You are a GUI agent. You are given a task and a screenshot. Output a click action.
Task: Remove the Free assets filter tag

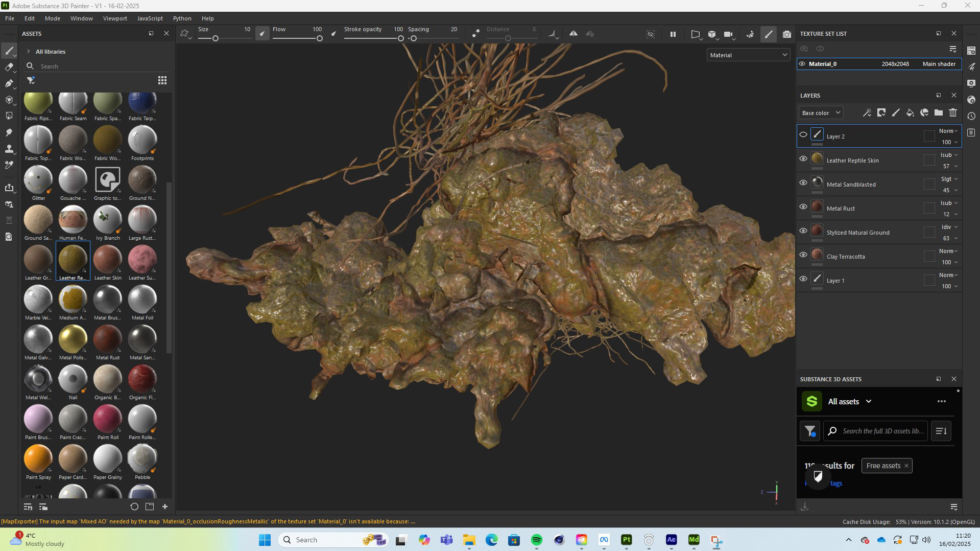(x=906, y=466)
